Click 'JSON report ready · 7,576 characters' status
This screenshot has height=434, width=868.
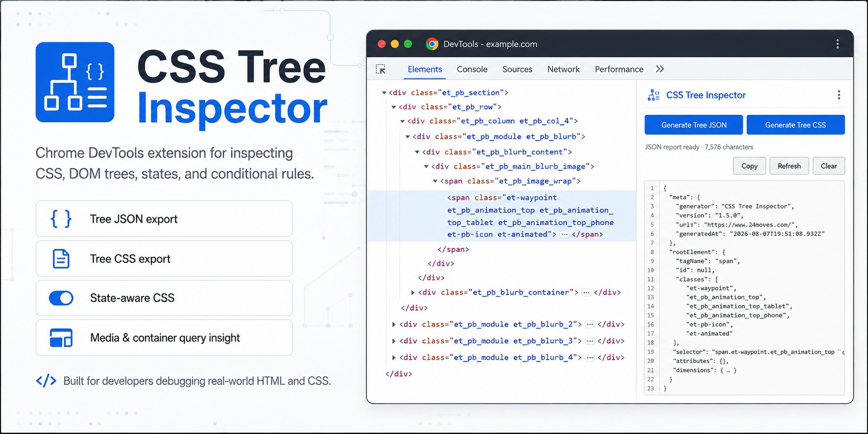point(699,147)
